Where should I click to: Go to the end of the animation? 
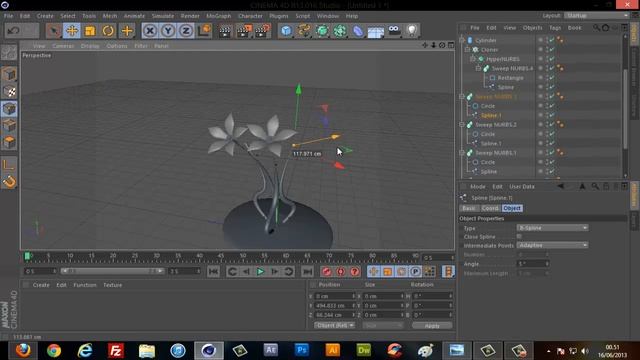click(307, 271)
